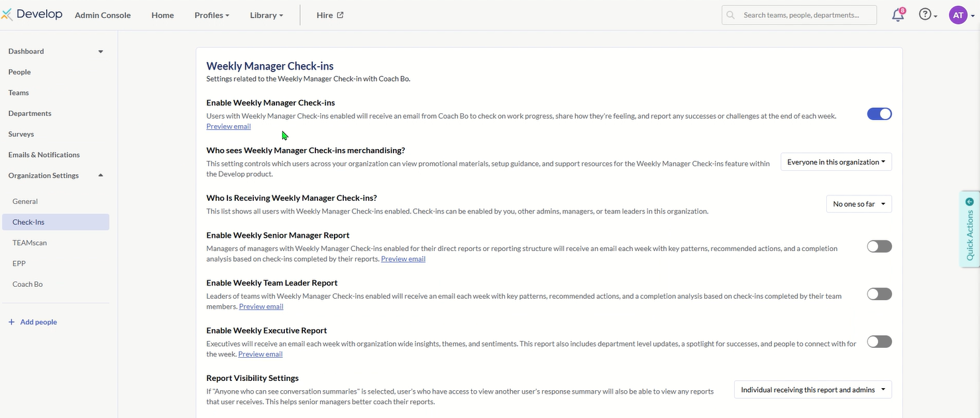Click Preview email under Enable Weekly Manager Check-ins
Screen dimensions: 980x418
[229, 127]
